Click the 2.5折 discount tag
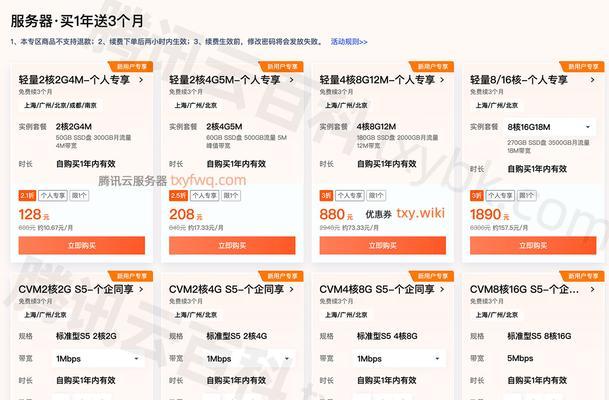The image size is (609, 400). click(178, 195)
